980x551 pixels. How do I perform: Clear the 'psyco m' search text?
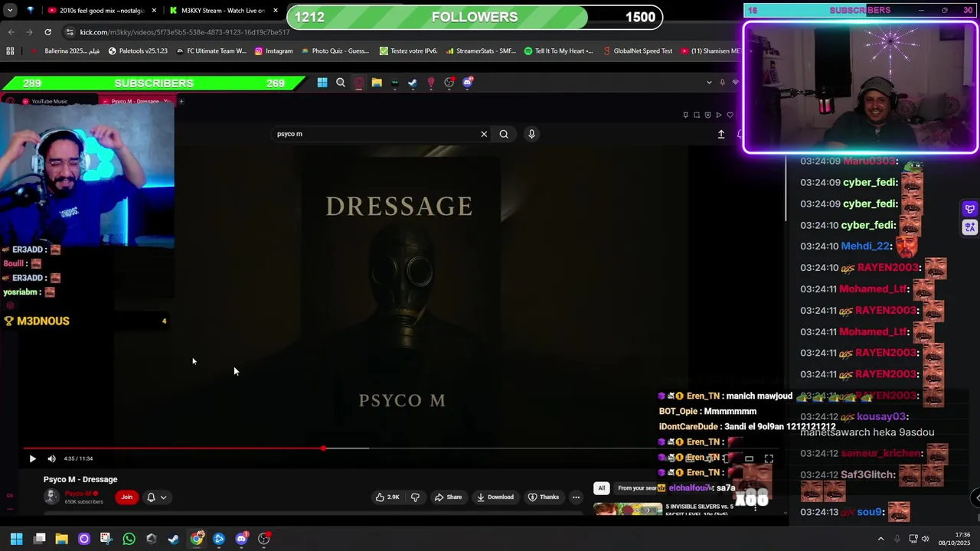pos(484,134)
